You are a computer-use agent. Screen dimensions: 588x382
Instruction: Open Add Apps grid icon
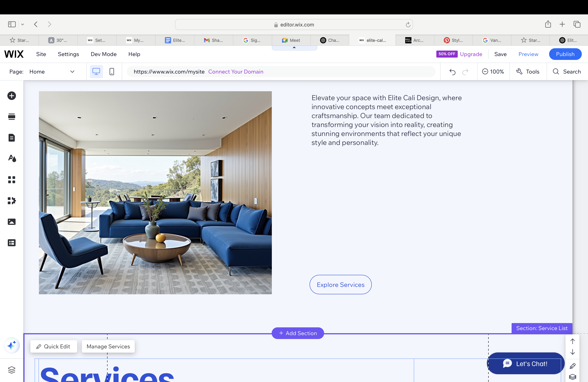click(12, 180)
